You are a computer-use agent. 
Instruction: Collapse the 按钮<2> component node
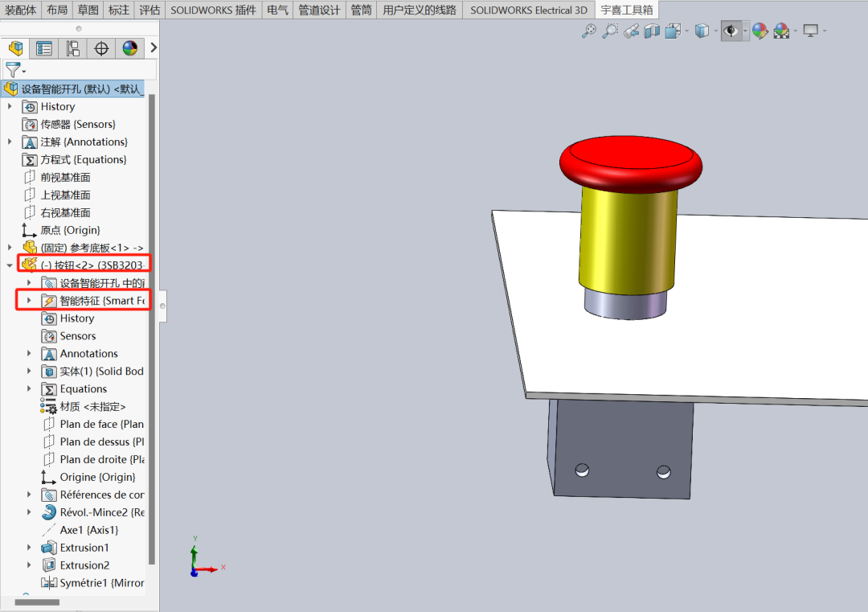coord(10,264)
